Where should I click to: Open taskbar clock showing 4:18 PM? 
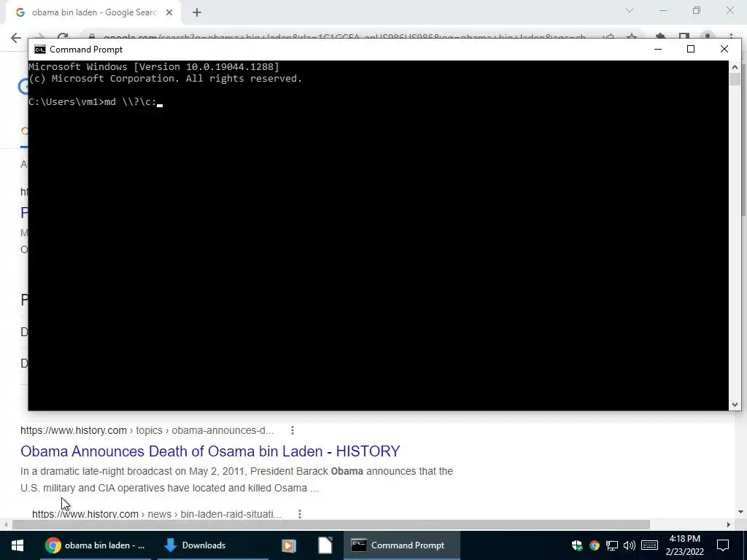[684, 545]
